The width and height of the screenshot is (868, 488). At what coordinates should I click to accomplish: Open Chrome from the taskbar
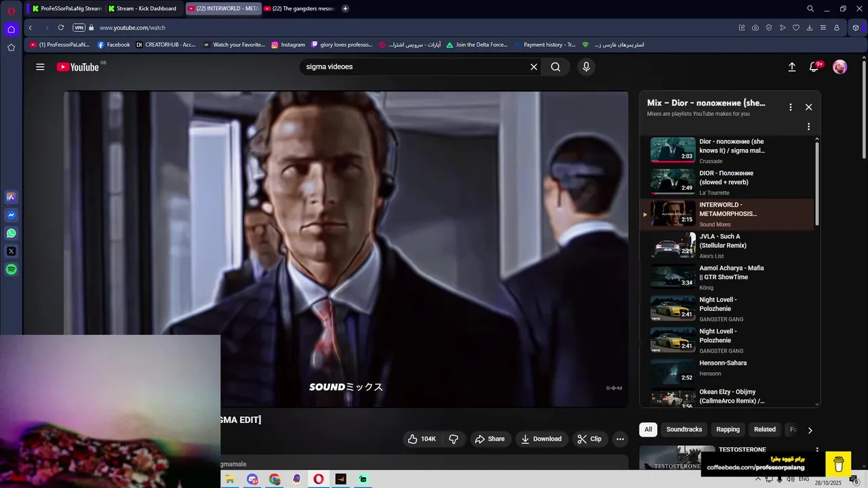click(274, 479)
